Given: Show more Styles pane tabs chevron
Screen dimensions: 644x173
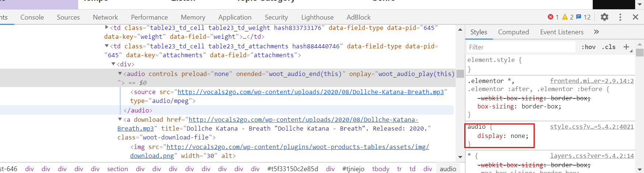Looking at the screenshot, I should (596, 32).
